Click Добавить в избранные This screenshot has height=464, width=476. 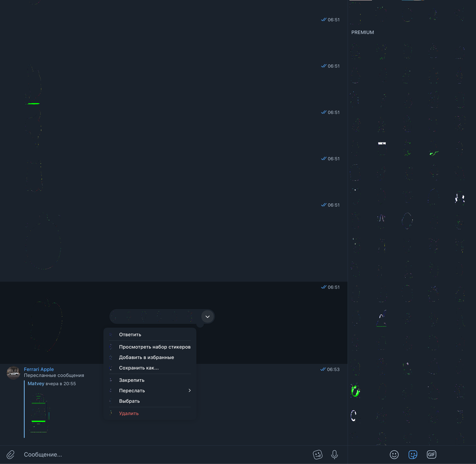(x=146, y=357)
